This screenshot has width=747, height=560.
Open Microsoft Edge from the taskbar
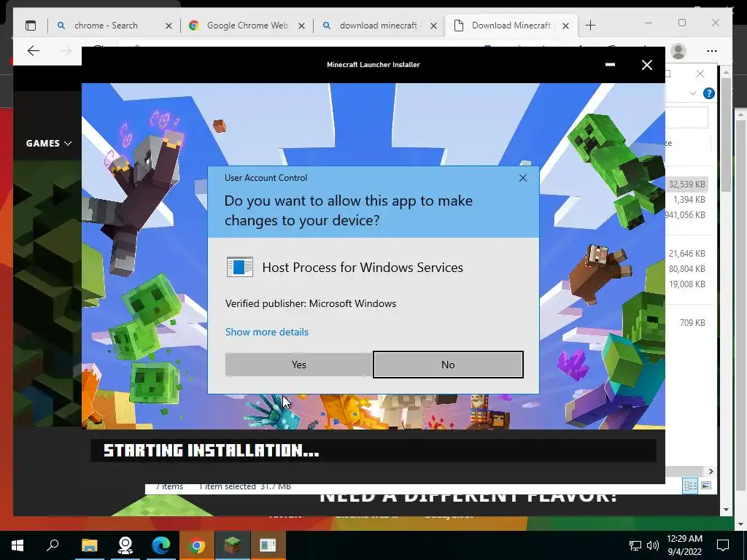[x=160, y=545]
